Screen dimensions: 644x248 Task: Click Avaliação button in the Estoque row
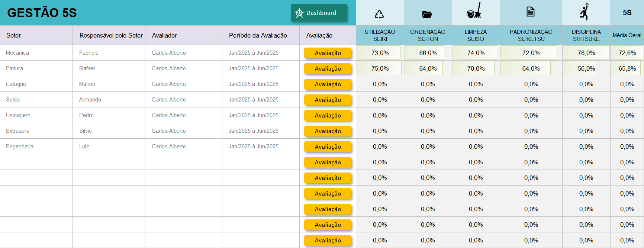click(x=328, y=84)
